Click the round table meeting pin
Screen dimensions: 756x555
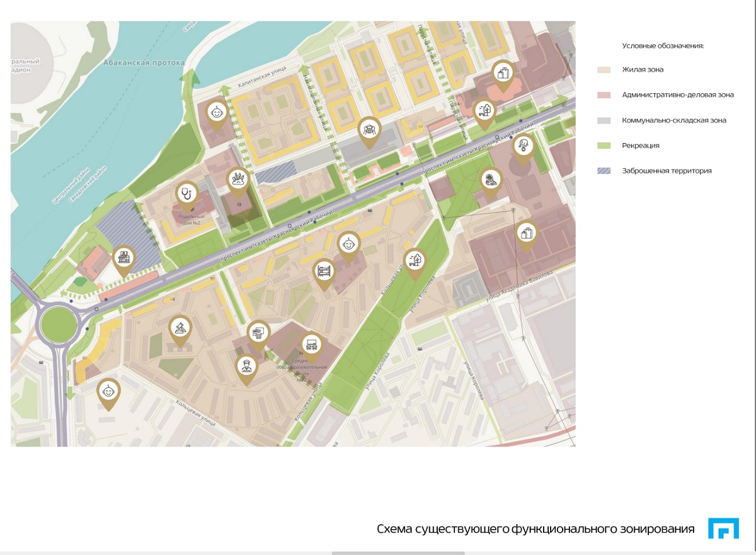pyautogui.click(x=369, y=130)
